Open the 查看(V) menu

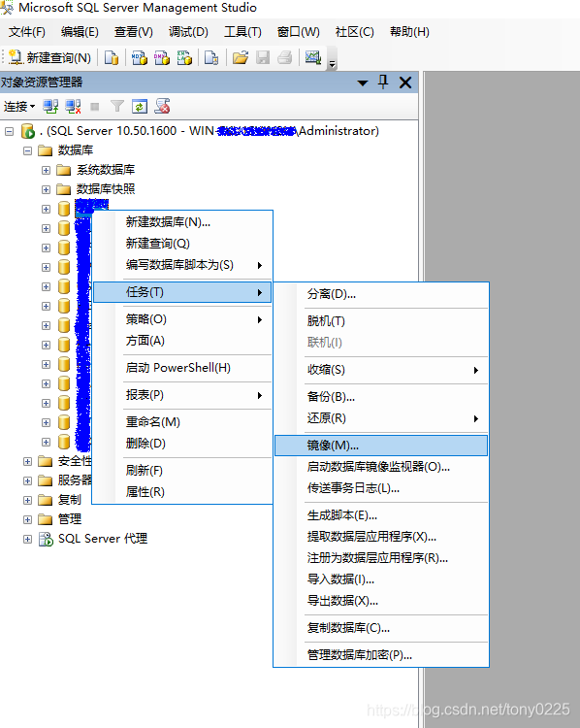point(133,32)
